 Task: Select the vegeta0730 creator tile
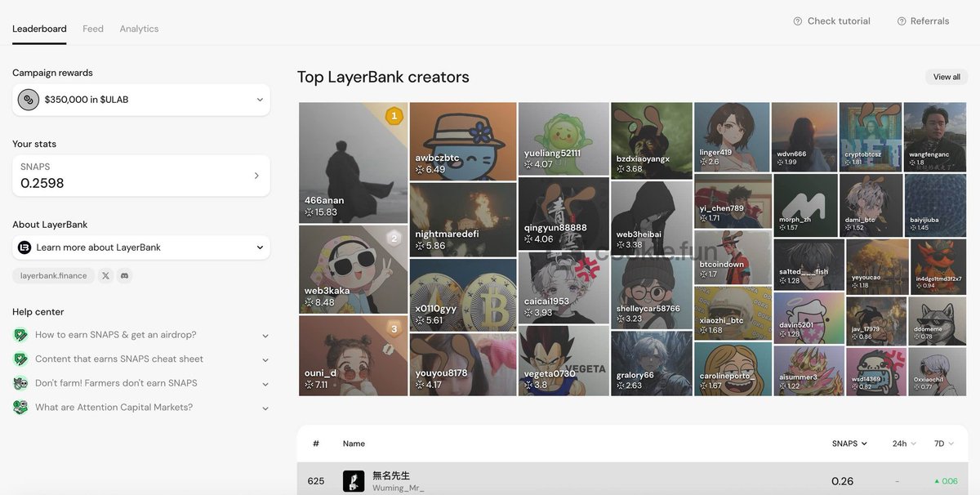point(563,361)
